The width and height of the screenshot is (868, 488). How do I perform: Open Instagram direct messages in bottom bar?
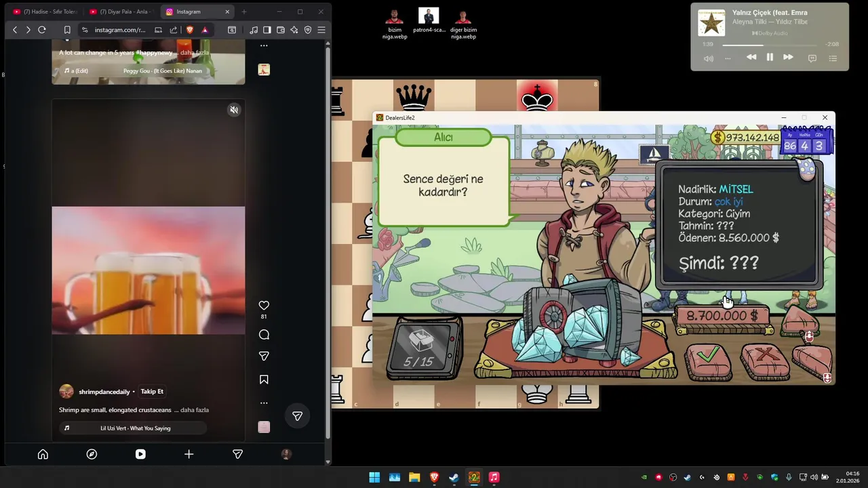237,454
